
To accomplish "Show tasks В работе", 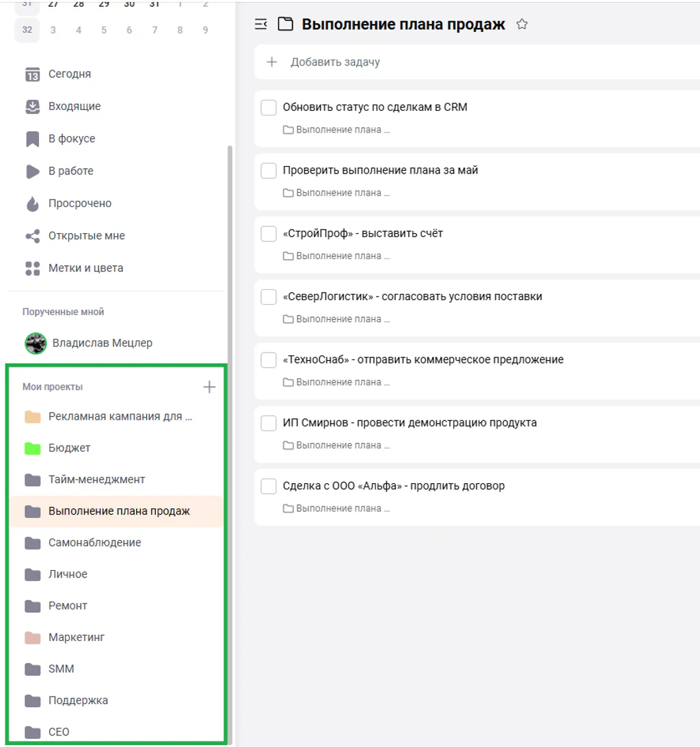I will tap(71, 172).
